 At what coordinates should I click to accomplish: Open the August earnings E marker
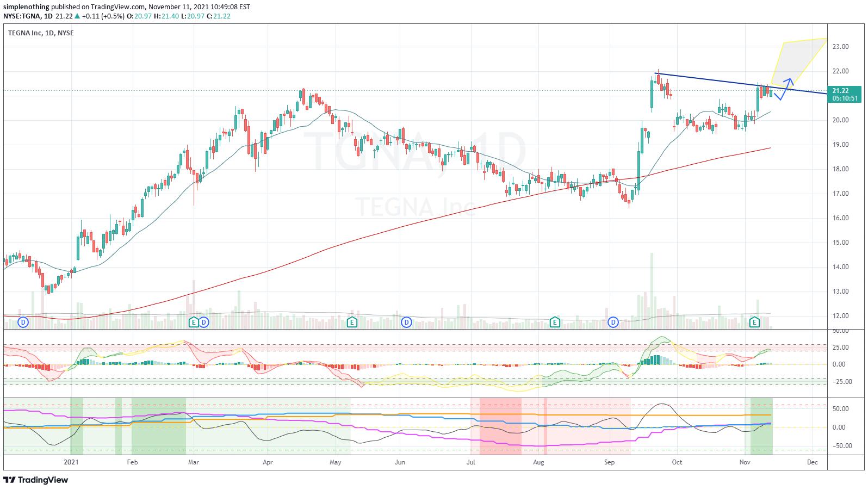[555, 322]
